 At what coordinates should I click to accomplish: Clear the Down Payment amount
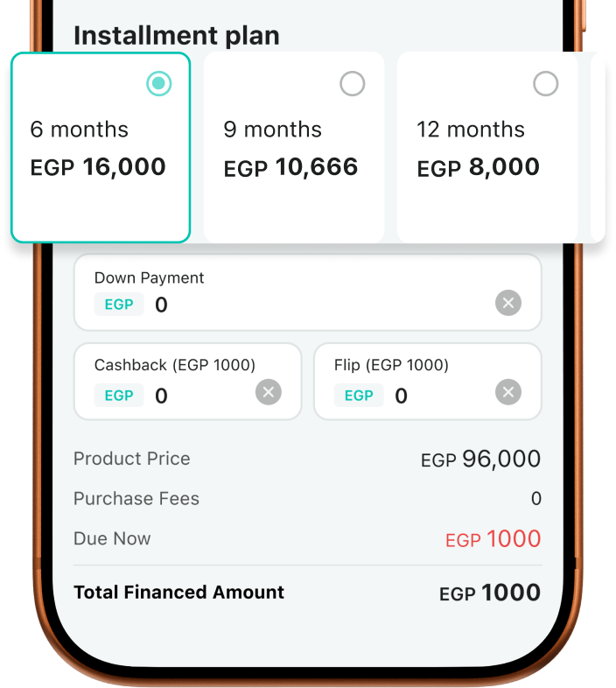click(x=508, y=304)
